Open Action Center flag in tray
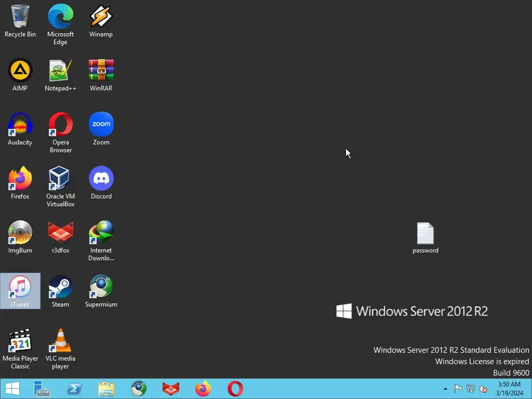Viewport: 532px width, 399px height. pyautogui.click(x=458, y=389)
